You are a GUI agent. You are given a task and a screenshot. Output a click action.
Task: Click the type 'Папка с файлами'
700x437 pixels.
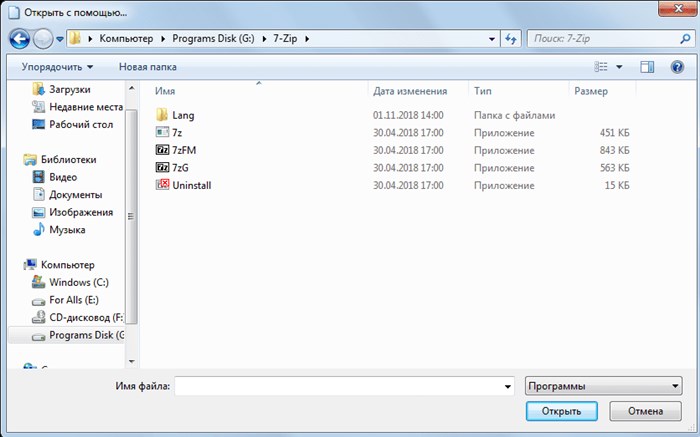pos(514,115)
